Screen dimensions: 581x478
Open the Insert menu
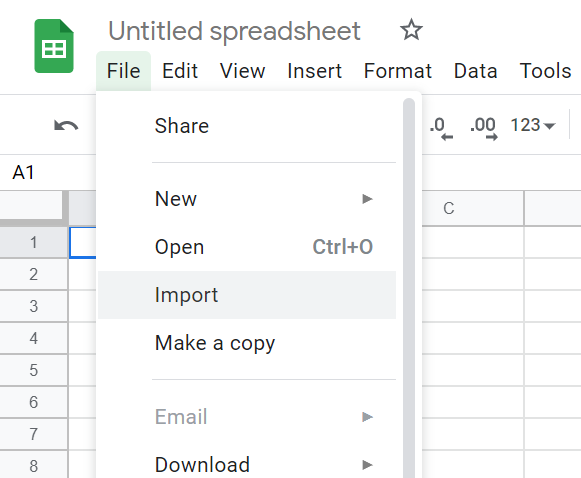click(x=314, y=71)
